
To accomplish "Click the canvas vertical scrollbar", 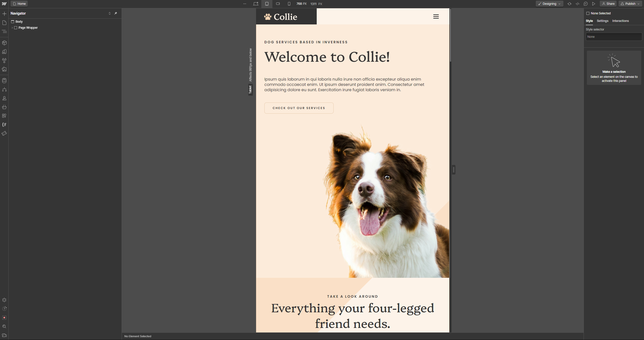I will 450,35.
